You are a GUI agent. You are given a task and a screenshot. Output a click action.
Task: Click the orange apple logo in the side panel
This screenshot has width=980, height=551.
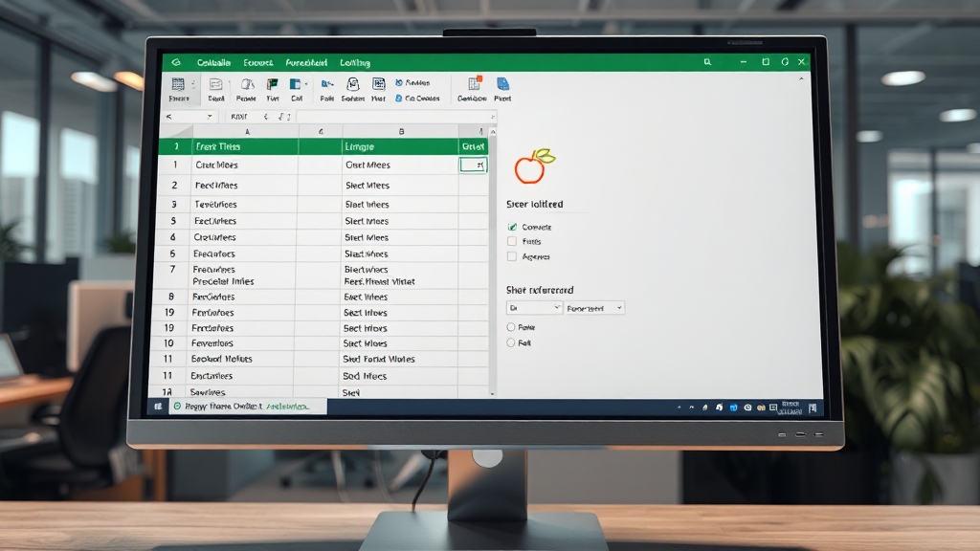[532, 166]
